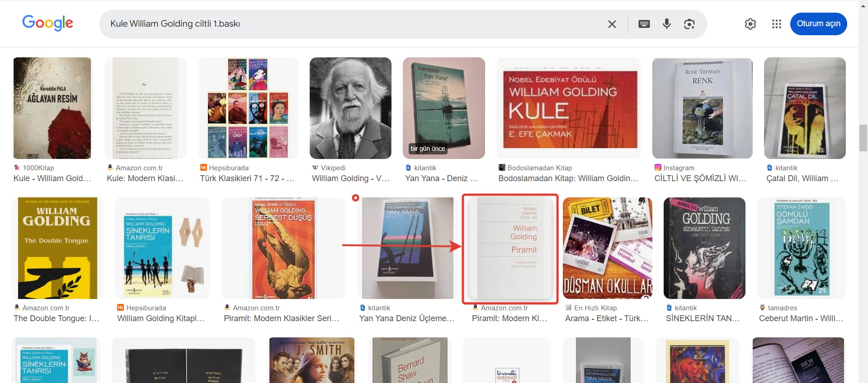Open the William Golding portrait photo

coord(350,108)
